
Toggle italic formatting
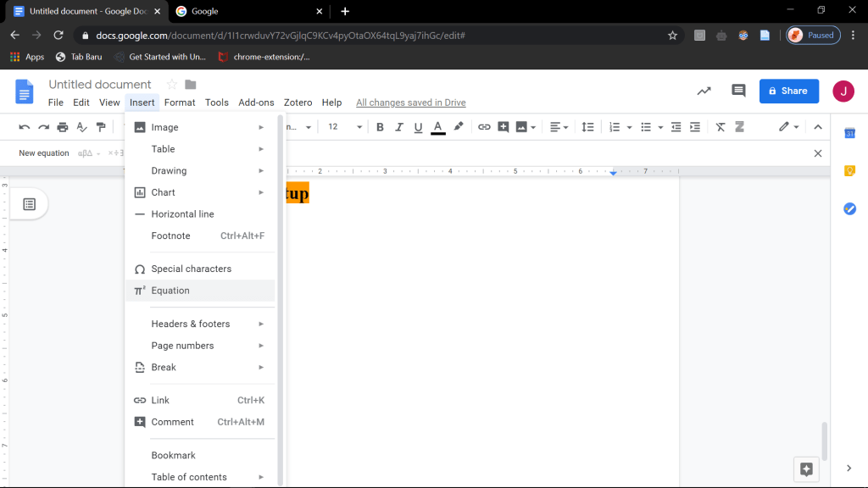pyautogui.click(x=399, y=127)
